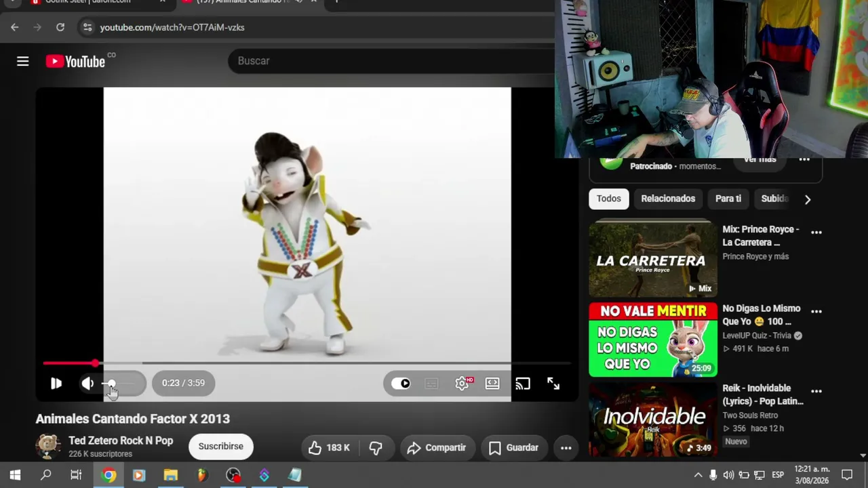This screenshot has height=488, width=868.
Task: Open Mix: Prince Royce - La Carretera title
Action: point(761,236)
